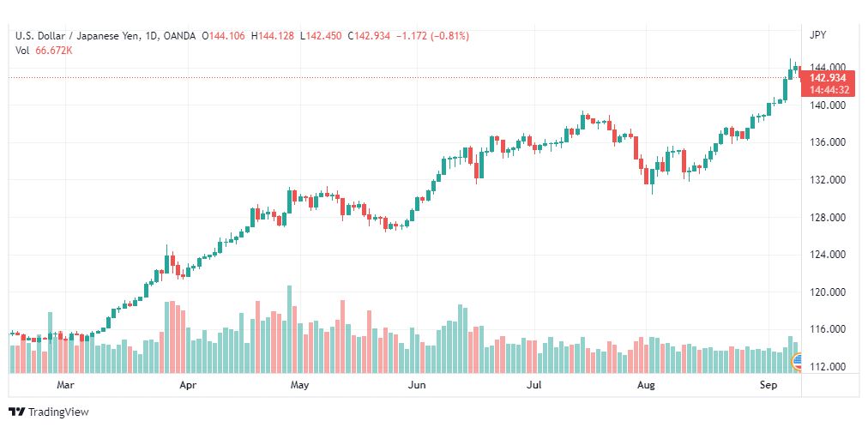The width and height of the screenshot is (868, 427).
Task: Click the 136.000 price scale label
Action: tap(827, 142)
